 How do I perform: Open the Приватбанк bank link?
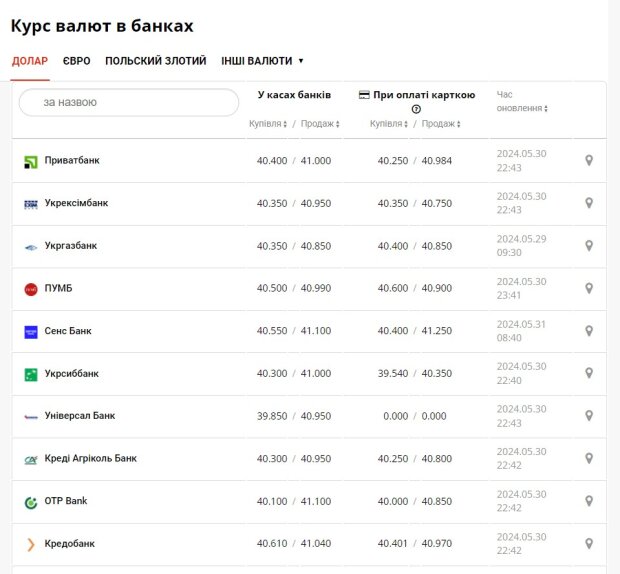72,160
